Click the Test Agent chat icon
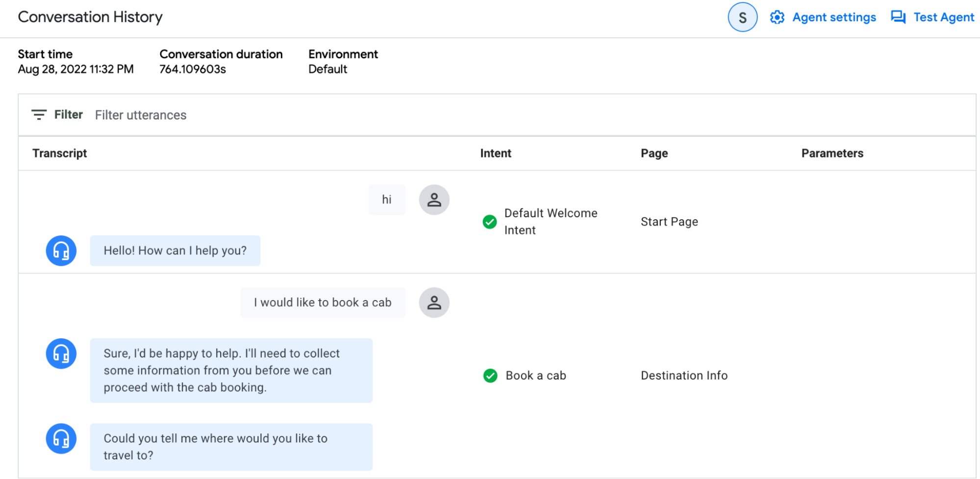The width and height of the screenshot is (980, 479). coord(898,17)
